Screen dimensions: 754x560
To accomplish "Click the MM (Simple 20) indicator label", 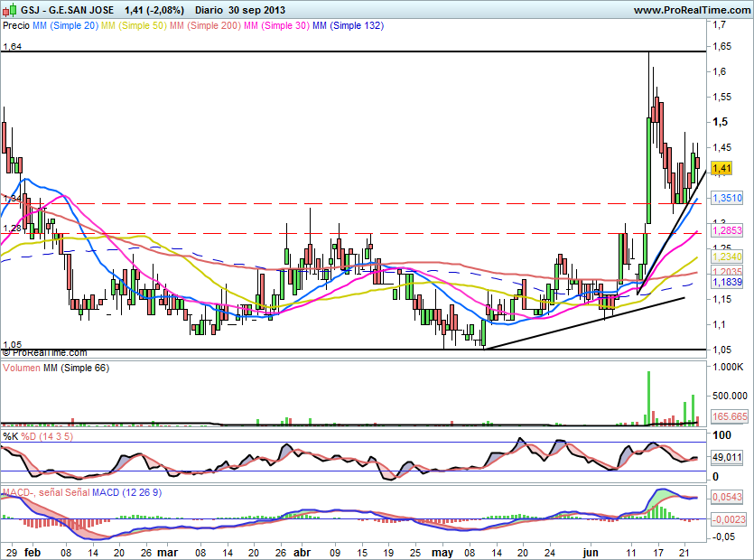I will coord(64,26).
